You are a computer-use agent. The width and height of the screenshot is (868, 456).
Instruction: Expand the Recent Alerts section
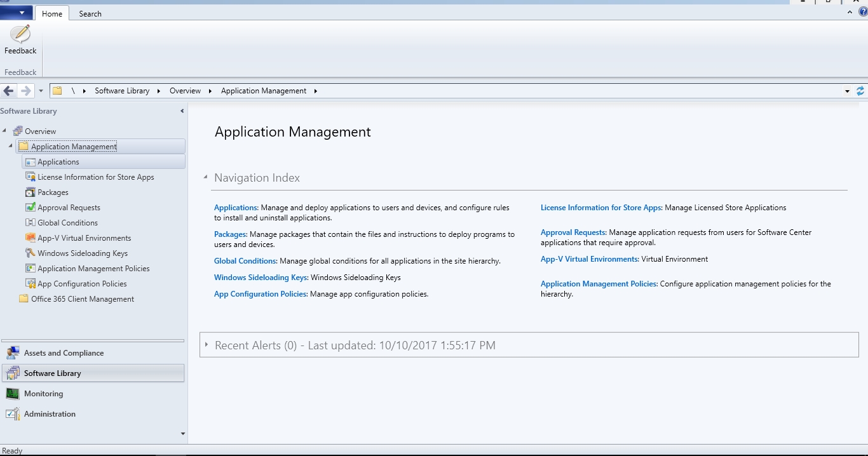(x=207, y=345)
